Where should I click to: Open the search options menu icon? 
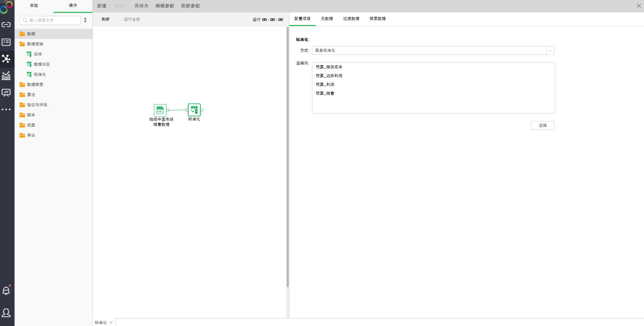pyautogui.click(x=85, y=20)
